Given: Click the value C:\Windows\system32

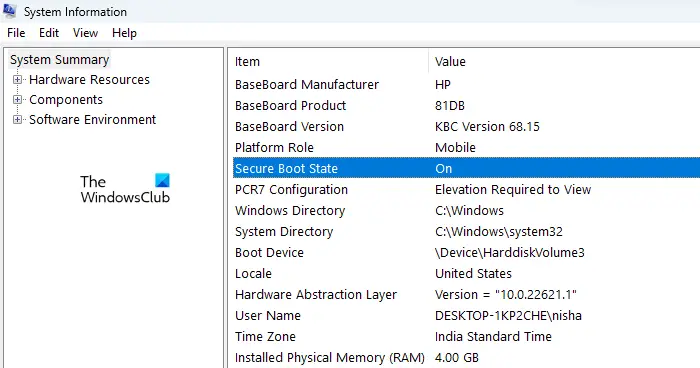Looking at the screenshot, I should [x=499, y=232].
